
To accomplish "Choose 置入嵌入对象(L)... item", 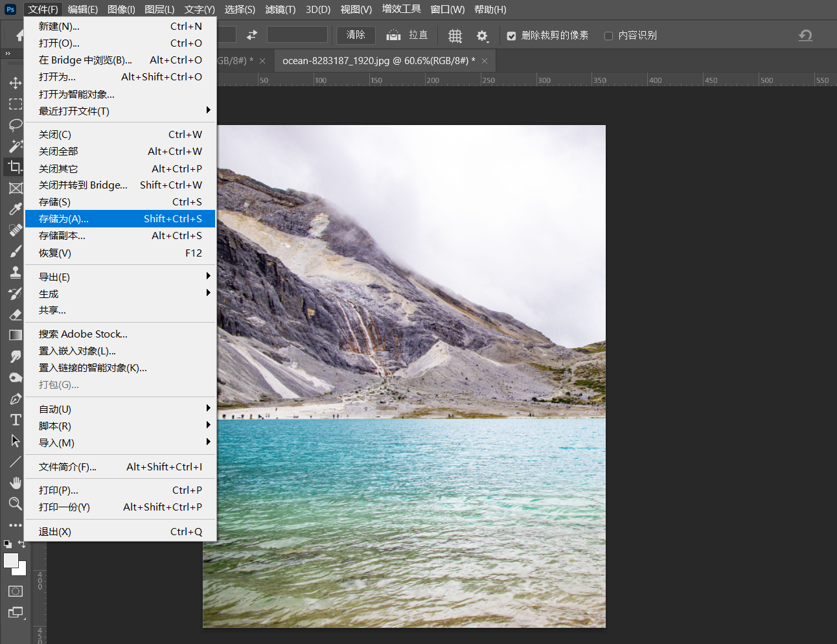I will [120, 351].
